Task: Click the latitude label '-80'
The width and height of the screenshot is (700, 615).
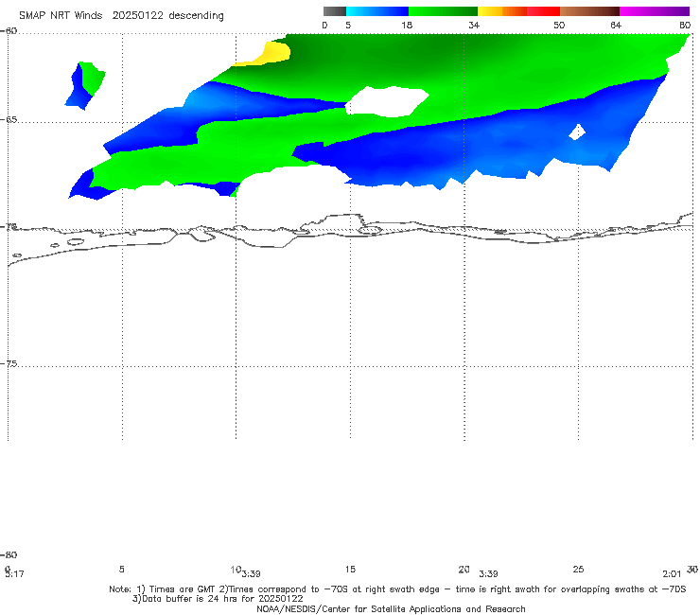Action: [9, 554]
